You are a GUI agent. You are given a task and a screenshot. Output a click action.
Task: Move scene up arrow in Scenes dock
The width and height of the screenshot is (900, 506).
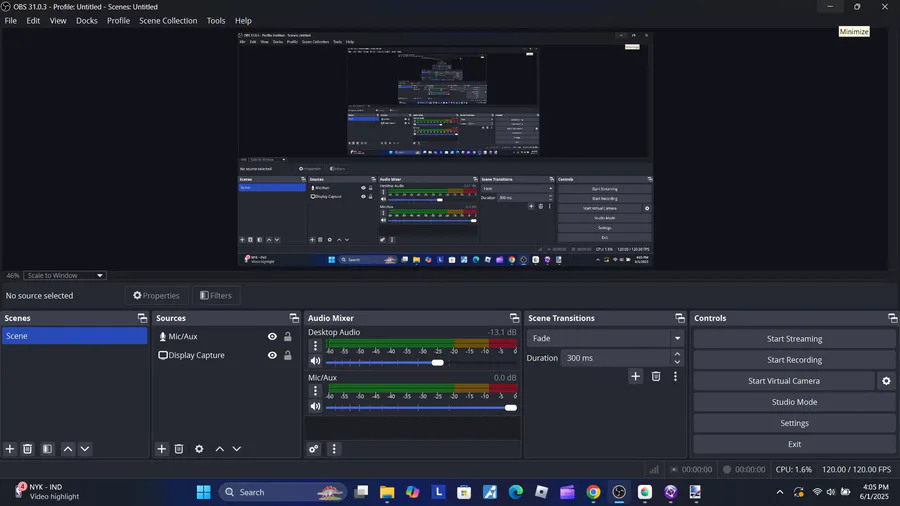pos(68,449)
